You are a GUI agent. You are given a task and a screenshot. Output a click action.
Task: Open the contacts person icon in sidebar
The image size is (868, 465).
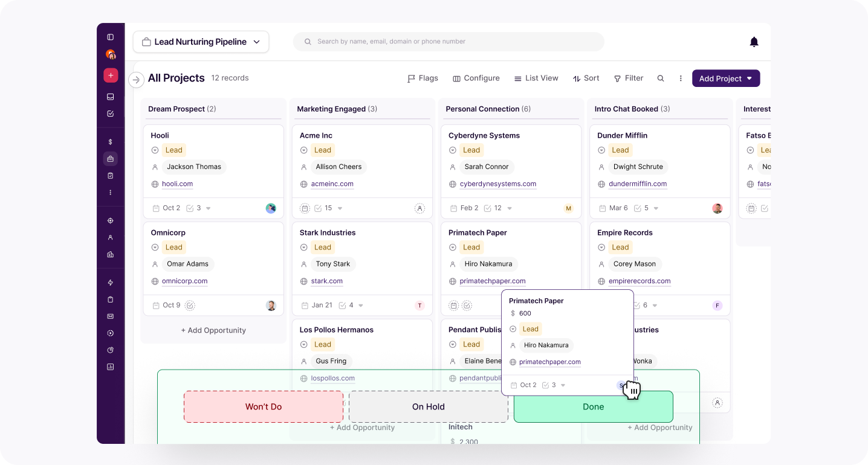[110, 238]
